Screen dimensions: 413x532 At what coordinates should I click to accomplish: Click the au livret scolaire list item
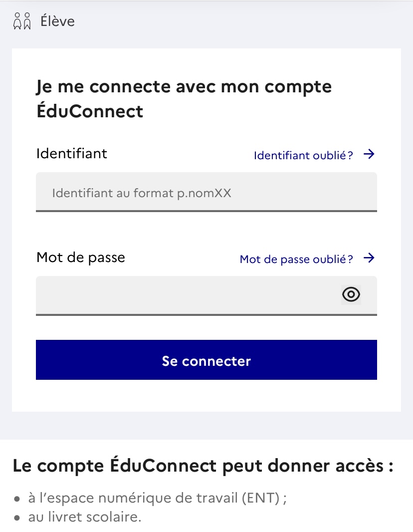pyautogui.click(x=85, y=517)
